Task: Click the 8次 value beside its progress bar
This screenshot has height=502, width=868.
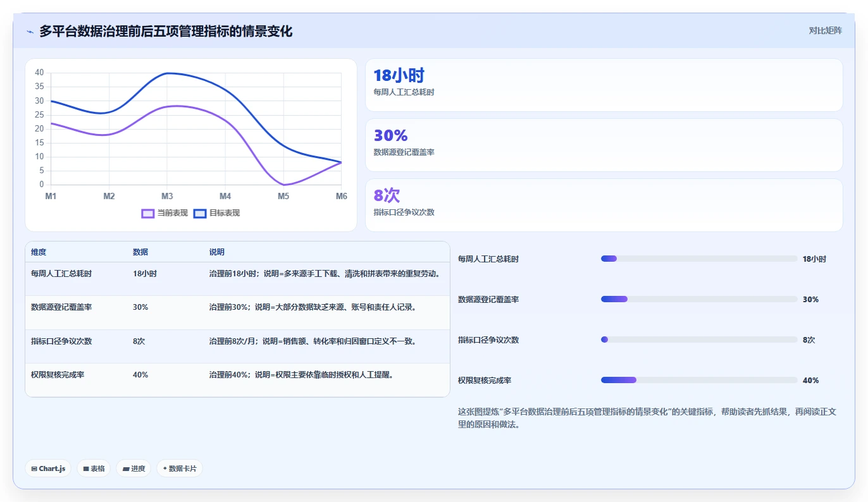Action: point(809,340)
